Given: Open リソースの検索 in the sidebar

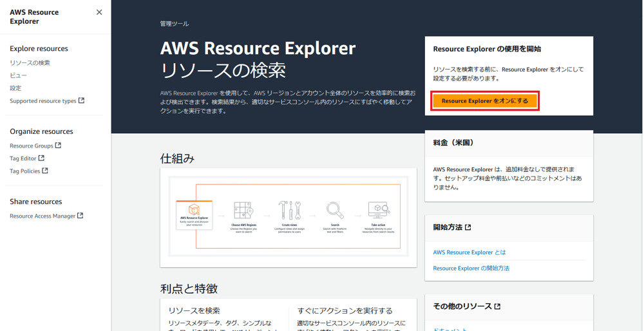Looking at the screenshot, I should pos(30,63).
